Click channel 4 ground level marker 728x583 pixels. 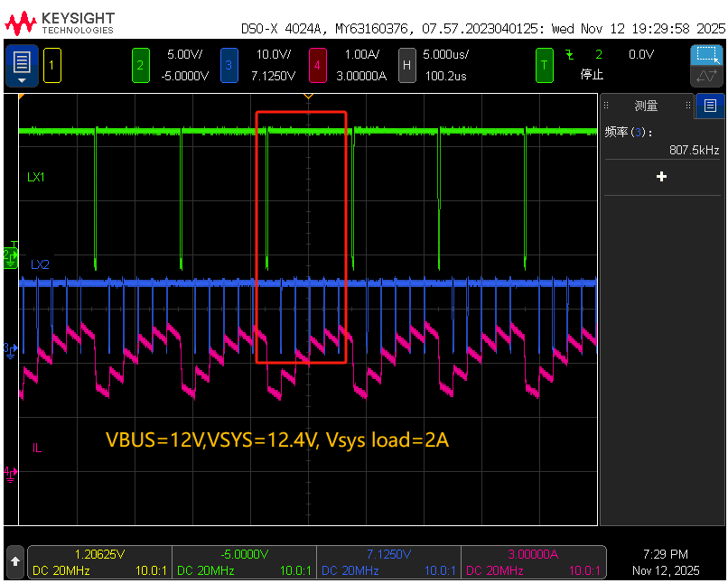[x=10, y=475]
